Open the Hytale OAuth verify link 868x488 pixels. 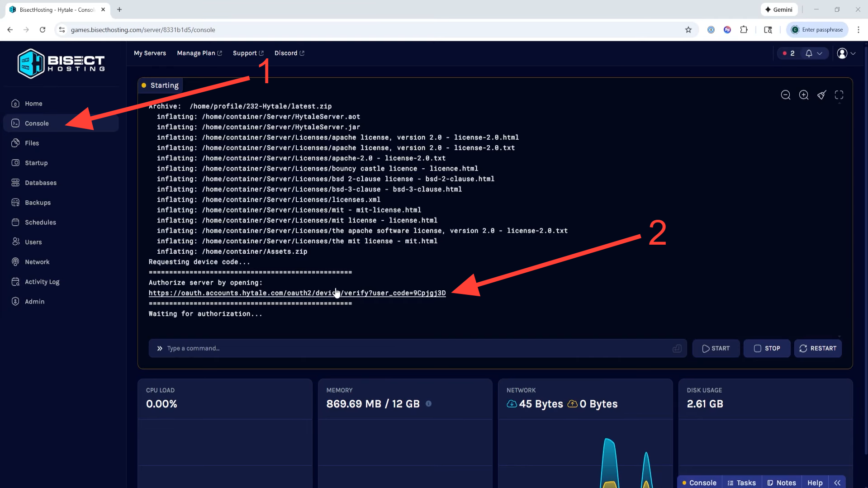pyautogui.click(x=297, y=293)
